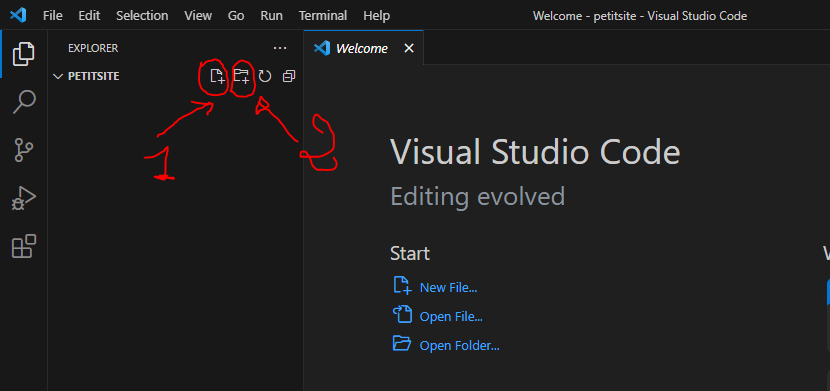Click the New Folder icon in Explorer
The height and width of the screenshot is (391, 830).
[x=241, y=76]
